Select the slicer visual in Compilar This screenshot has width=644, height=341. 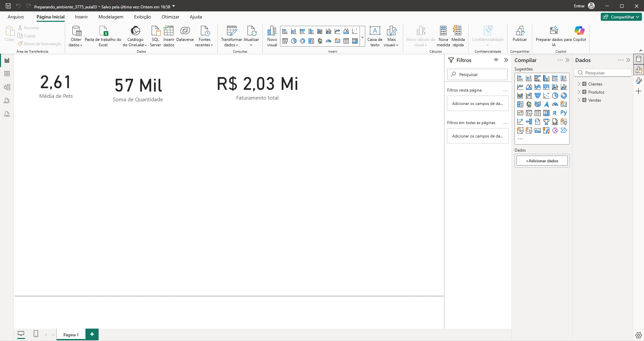[x=529, y=113]
